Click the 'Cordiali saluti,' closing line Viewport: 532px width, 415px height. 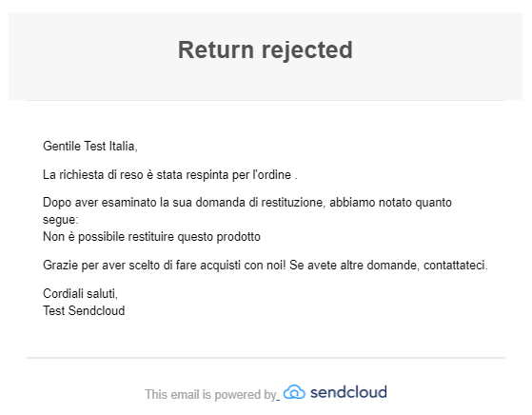80,293
